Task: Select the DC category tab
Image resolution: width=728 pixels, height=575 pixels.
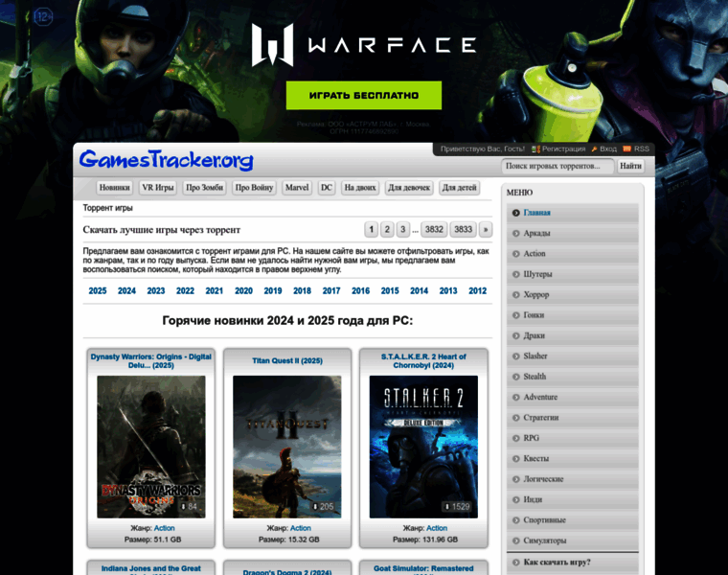Action: tap(327, 188)
